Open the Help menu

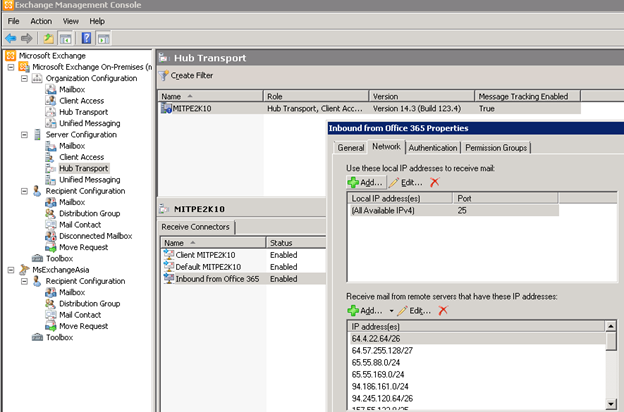pos(97,21)
